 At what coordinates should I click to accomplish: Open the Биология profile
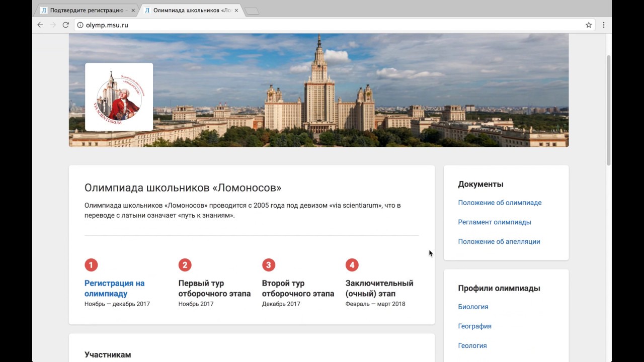click(x=473, y=307)
